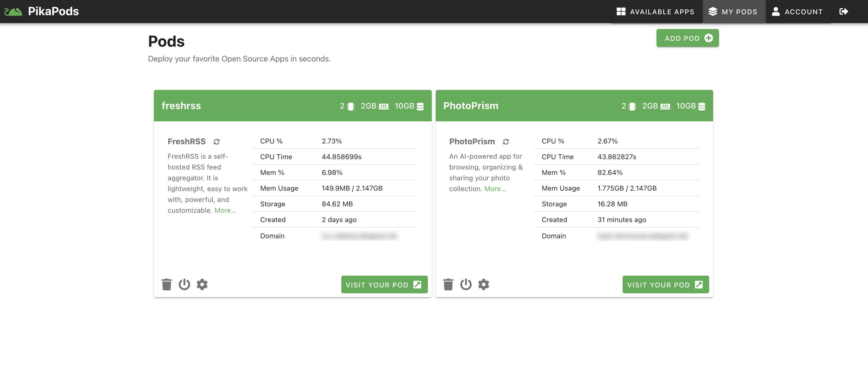868x368 pixels.
Task: Click the logout icon in top bar
Action: (x=843, y=12)
